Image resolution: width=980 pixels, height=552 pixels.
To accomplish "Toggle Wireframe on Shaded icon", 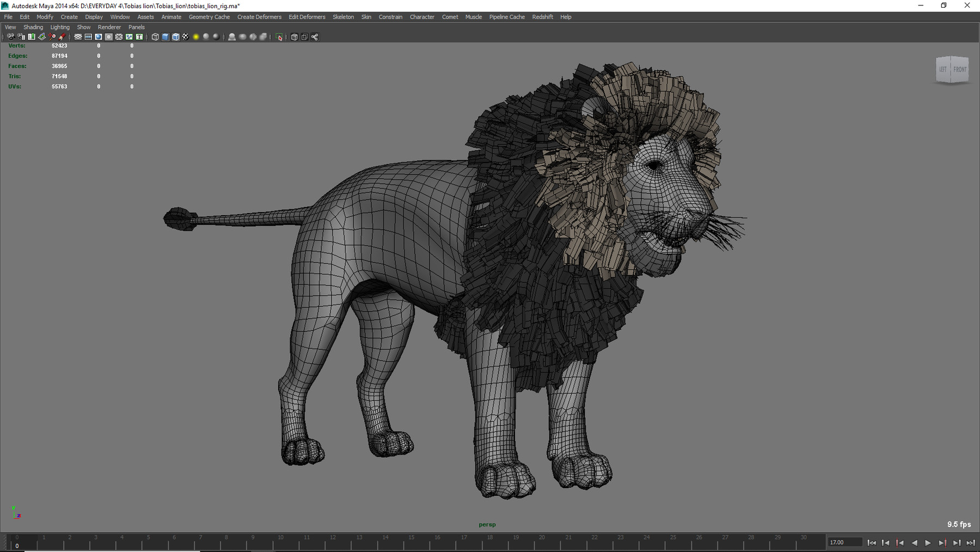I will coord(175,37).
